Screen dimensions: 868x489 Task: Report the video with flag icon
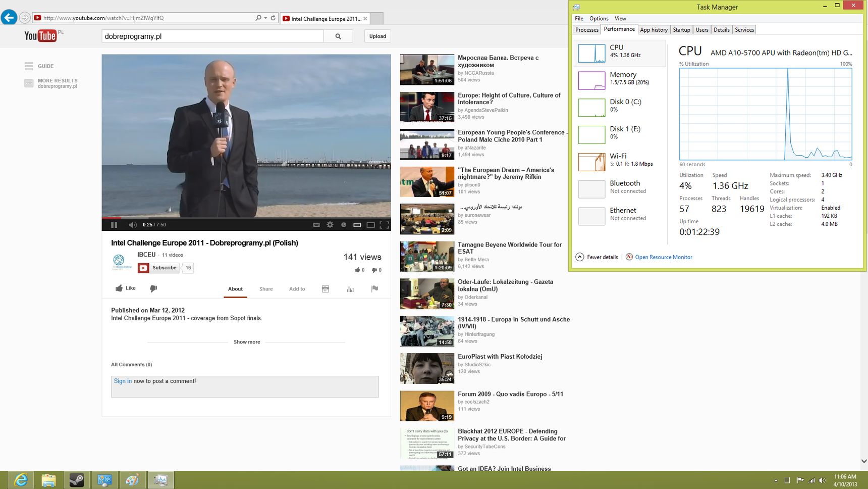(x=374, y=289)
